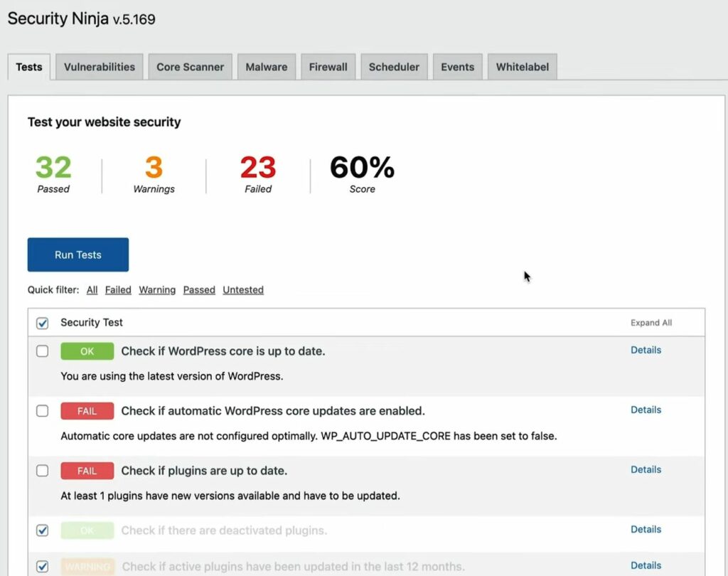Viewport: 728px width, 576px height.
Task: Click the WP_AUTO_UPDATE_CORE set to false message
Action: [309, 436]
